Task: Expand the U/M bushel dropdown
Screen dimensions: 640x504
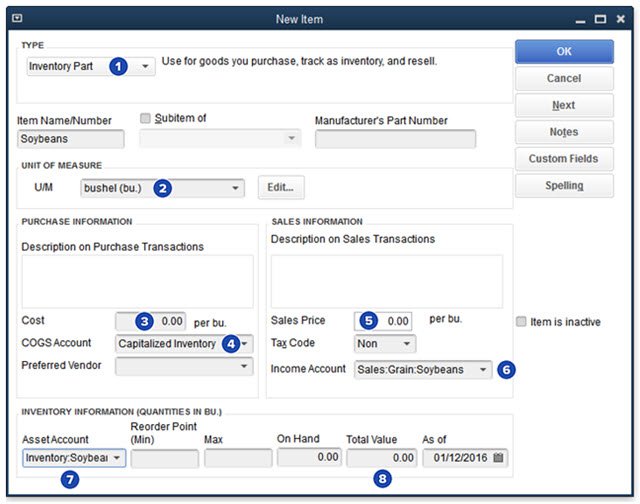Action: point(236,187)
